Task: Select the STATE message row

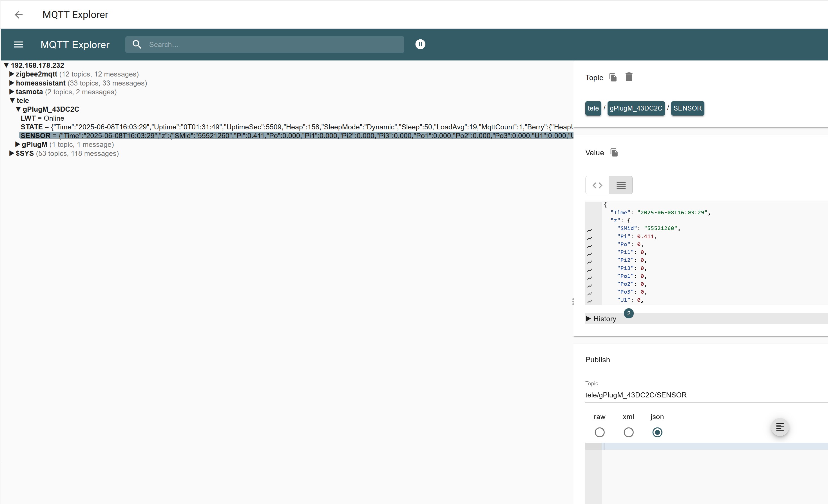Action: click(32, 127)
